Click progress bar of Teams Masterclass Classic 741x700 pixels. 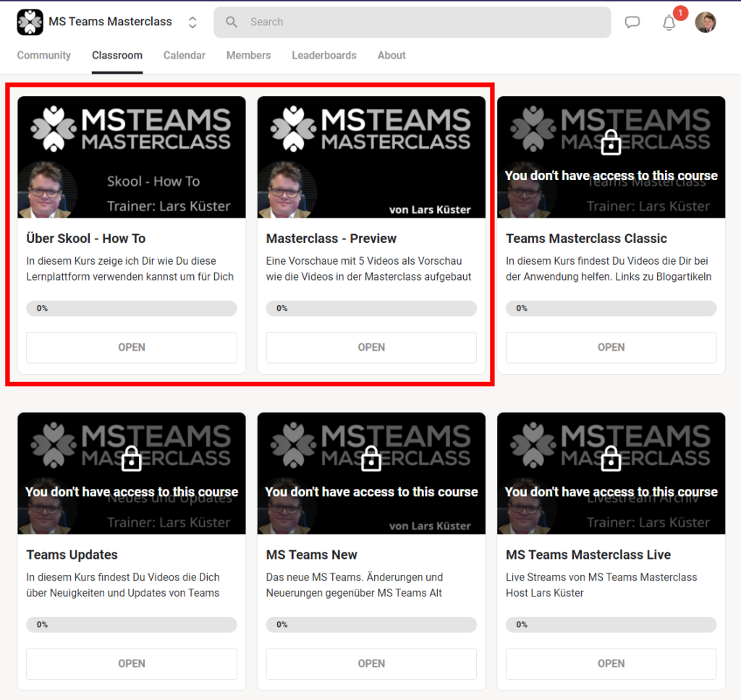611,309
